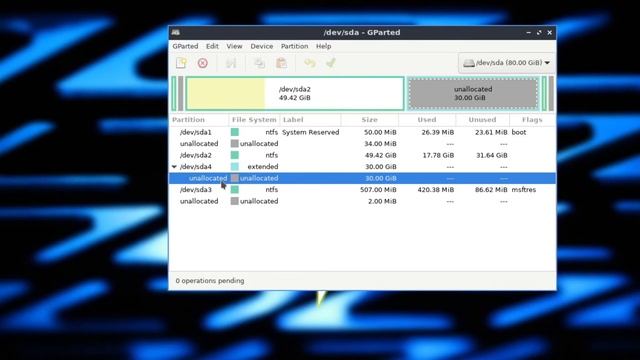Click the Paste partition toolbar icon
640x360 pixels.
click(x=281, y=63)
